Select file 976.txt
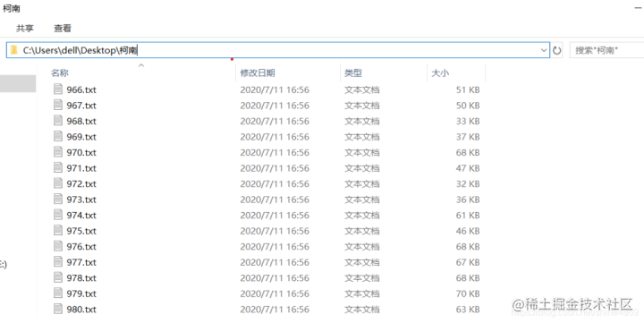Image resolution: width=644 pixels, height=323 pixels. coord(81,247)
